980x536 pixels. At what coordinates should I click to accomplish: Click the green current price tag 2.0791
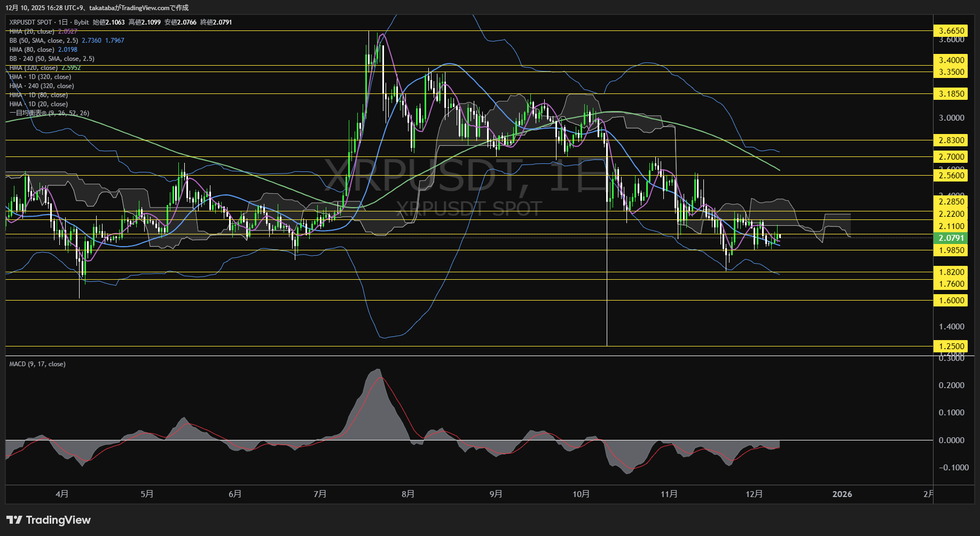(x=952, y=238)
